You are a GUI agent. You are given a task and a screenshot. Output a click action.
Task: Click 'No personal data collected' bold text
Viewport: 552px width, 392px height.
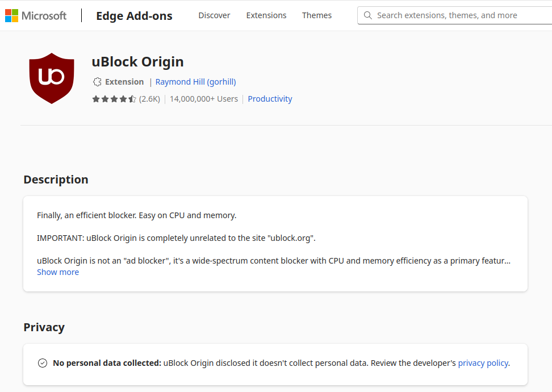coord(107,363)
